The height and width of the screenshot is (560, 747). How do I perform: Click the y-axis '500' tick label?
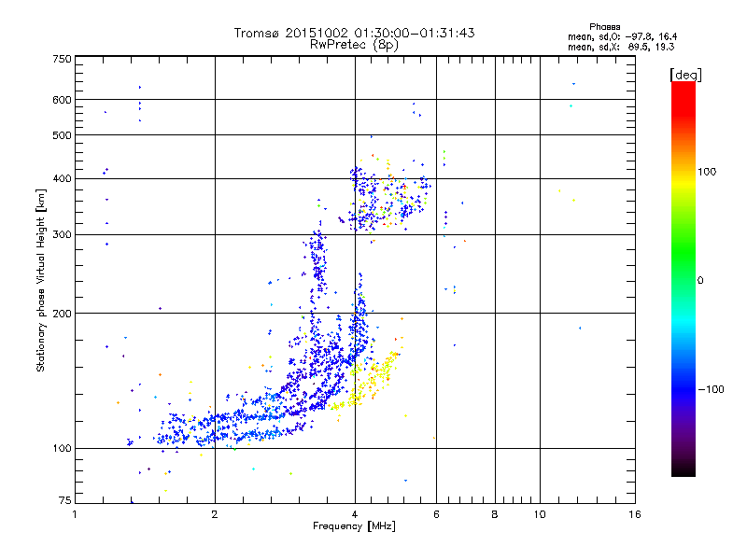(x=62, y=135)
